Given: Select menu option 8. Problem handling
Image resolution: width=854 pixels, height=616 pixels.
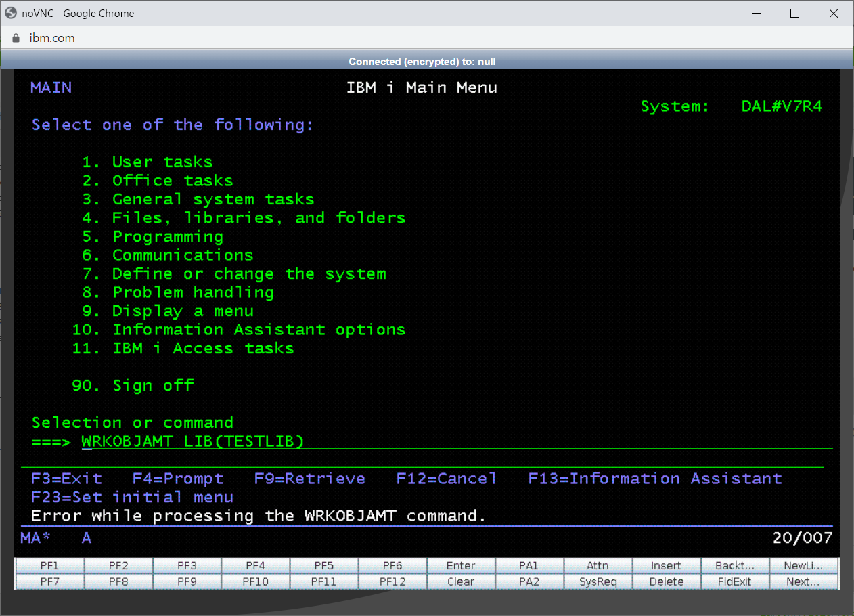Looking at the screenshot, I should click(x=178, y=292).
